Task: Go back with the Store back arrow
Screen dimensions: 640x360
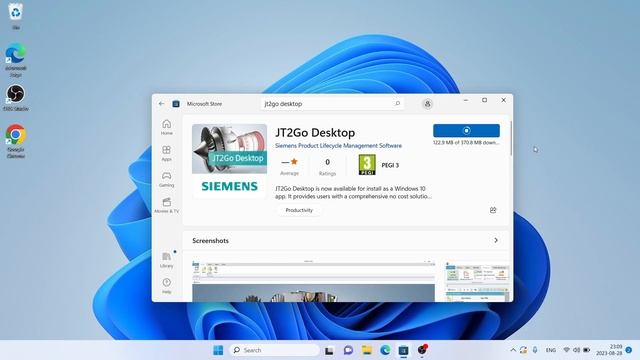Action: 161,104
